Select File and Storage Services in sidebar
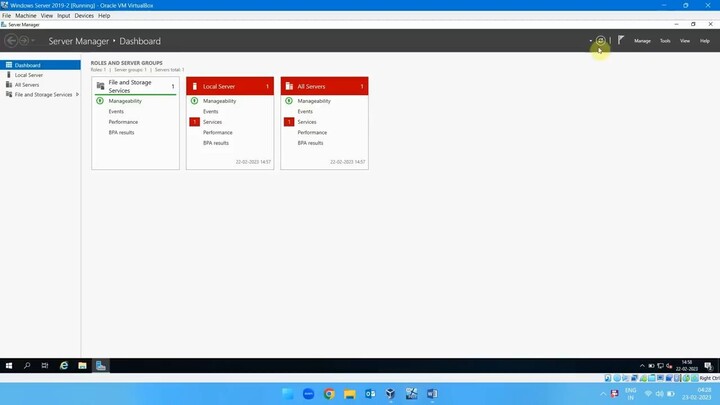 pos(40,94)
